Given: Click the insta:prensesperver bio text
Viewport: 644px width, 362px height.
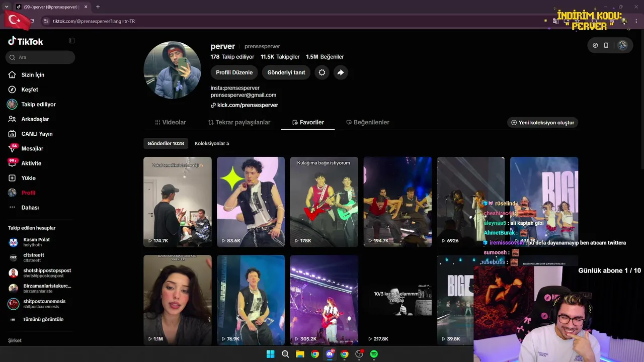Looking at the screenshot, I should pyautogui.click(x=235, y=88).
